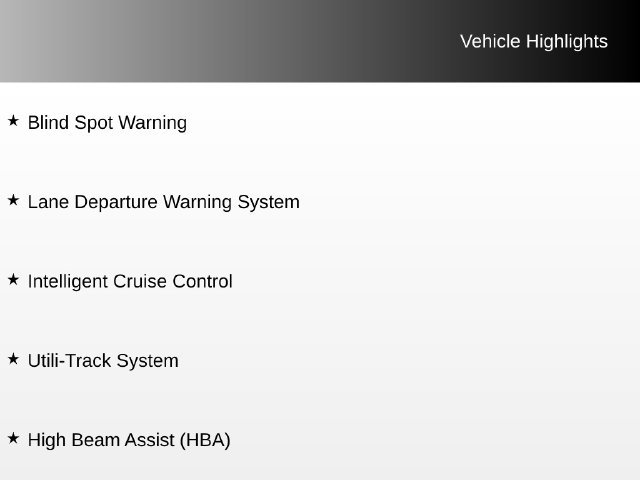Open the High Beam Assist (HBA) item
The height and width of the screenshot is (480, 640).
coord(129,440)
